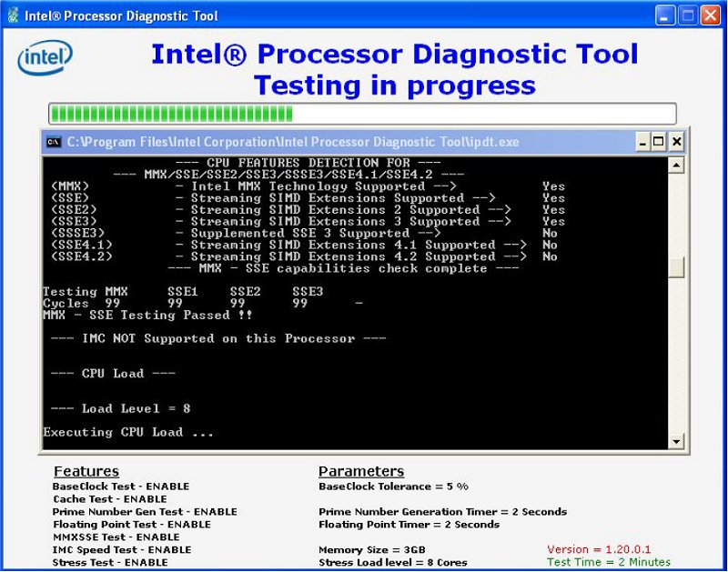Click the Features heading
This screenshot has height=572, width=728.
[86, 471]
